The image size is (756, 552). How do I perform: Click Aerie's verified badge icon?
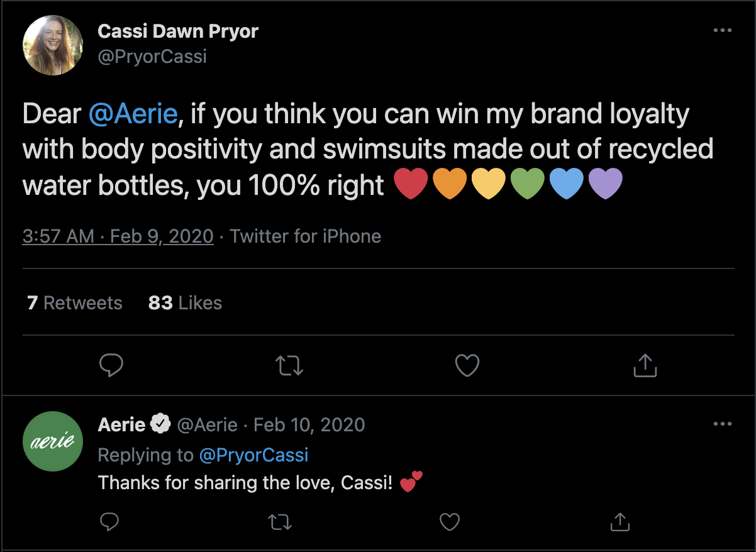[161, 424]
